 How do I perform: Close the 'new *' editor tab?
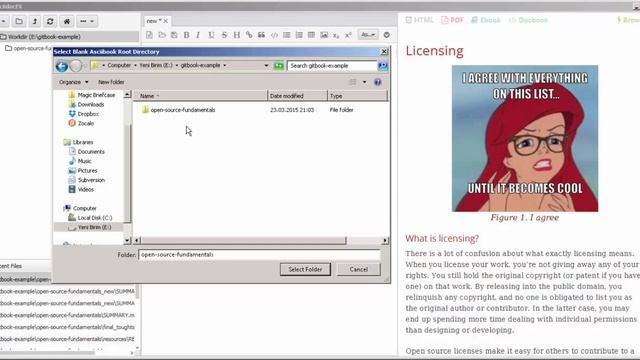[x=166, y=21]
